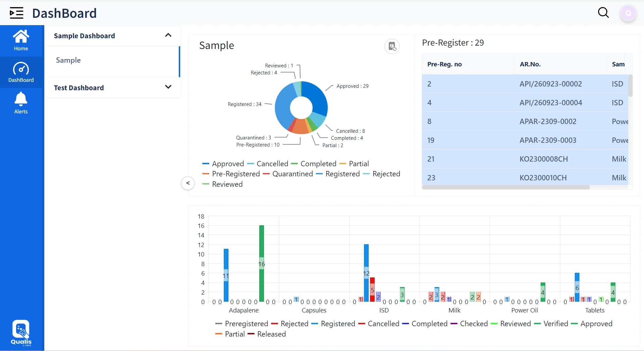Click the Sample Dashboard heading
The height and width of the screenshot is (351, 644).
pos(84,36)
